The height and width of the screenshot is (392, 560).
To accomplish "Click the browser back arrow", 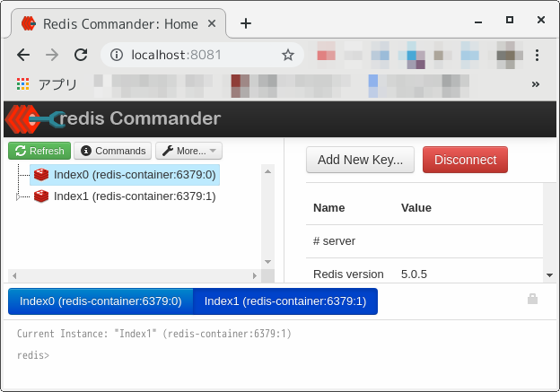I will tap(23, 55).
